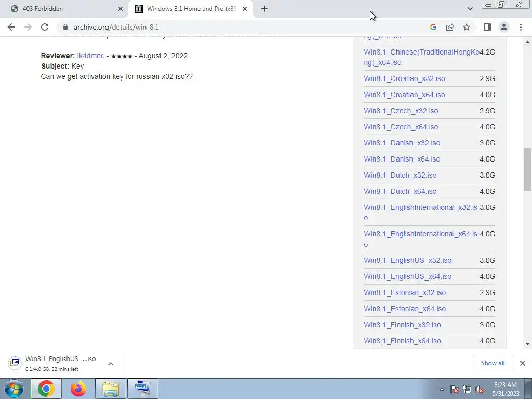The image size is (532, 399).
Task: Open network status tray icon
Action: [467, 389]
